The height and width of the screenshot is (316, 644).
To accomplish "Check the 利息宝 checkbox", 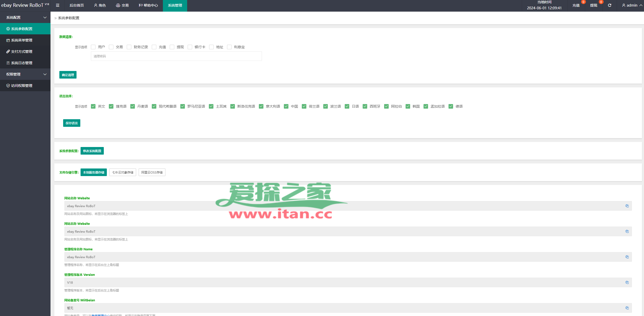I will [x=229, y=47].
